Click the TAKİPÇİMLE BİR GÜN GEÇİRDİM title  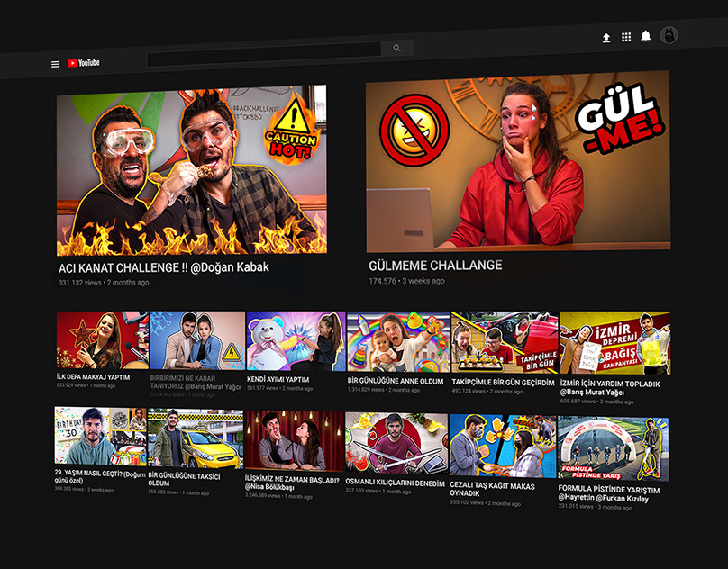pos(504,383)
